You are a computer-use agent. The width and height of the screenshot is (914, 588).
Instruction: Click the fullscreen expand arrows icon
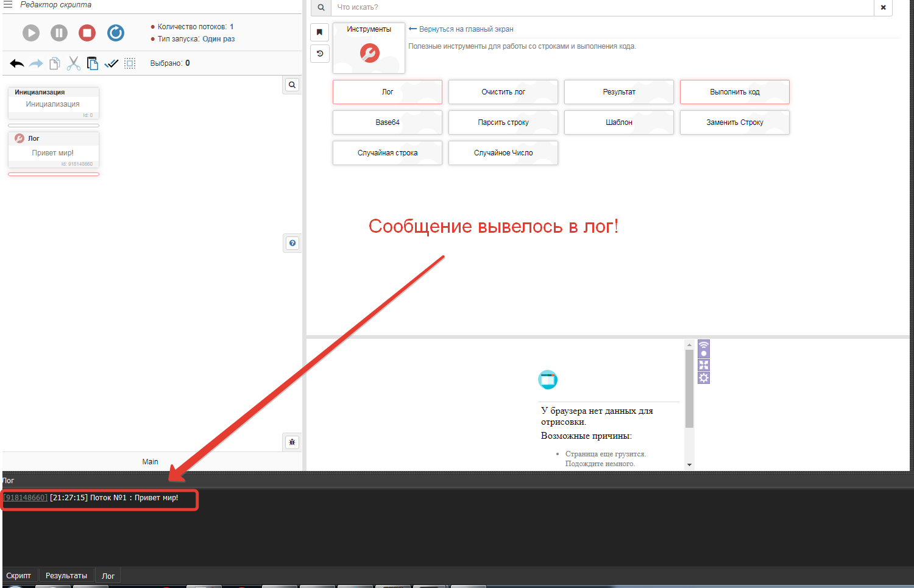tap(704, 365)
